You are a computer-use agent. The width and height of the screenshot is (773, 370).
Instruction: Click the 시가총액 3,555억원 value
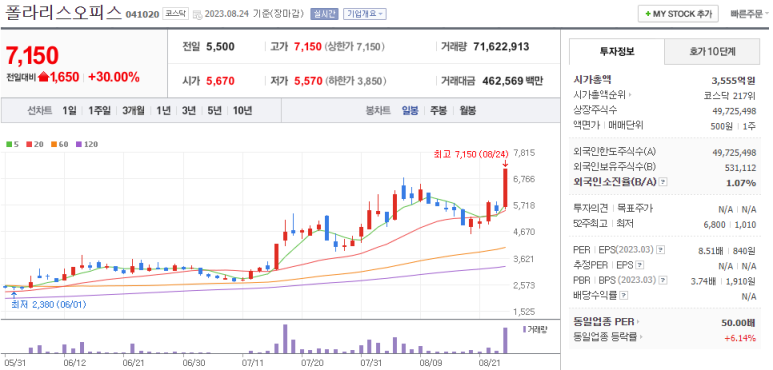[x=734, y=81]
